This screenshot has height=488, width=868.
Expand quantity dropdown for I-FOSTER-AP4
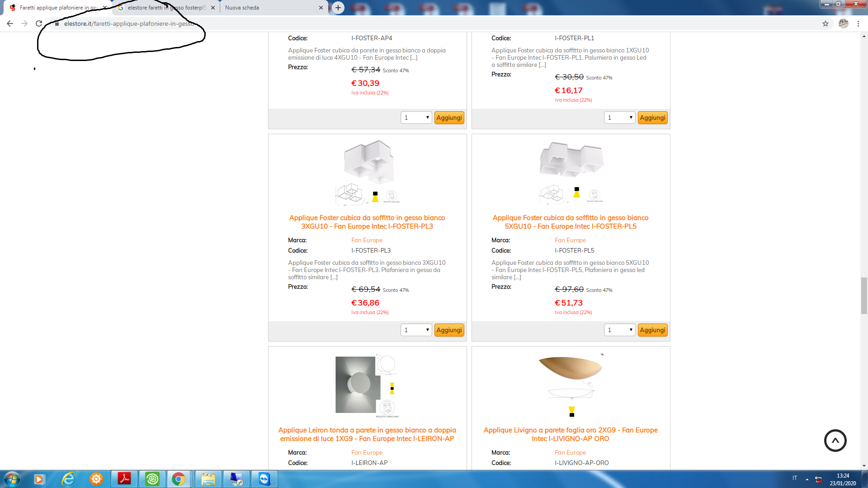click(416, 117)
